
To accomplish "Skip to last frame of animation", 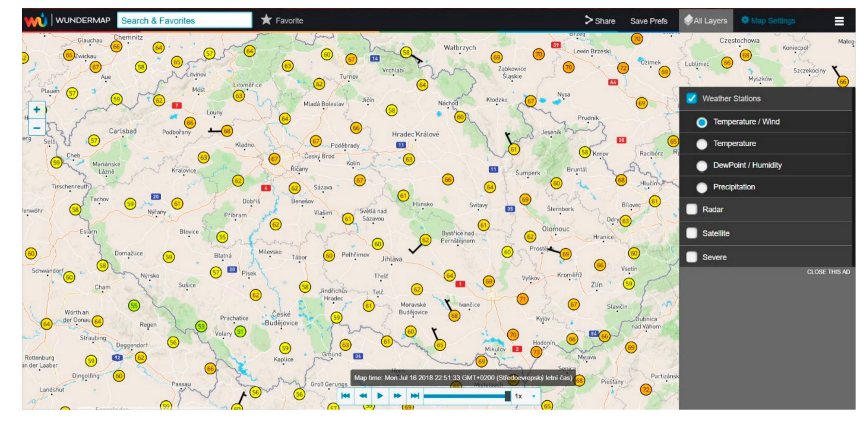I will [x=415, y=396].
